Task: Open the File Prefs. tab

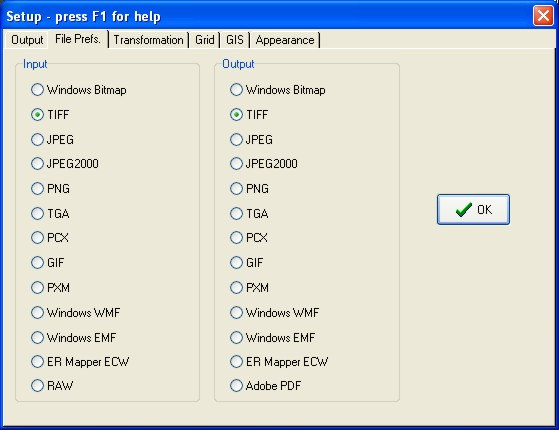Action: point(78,39)
